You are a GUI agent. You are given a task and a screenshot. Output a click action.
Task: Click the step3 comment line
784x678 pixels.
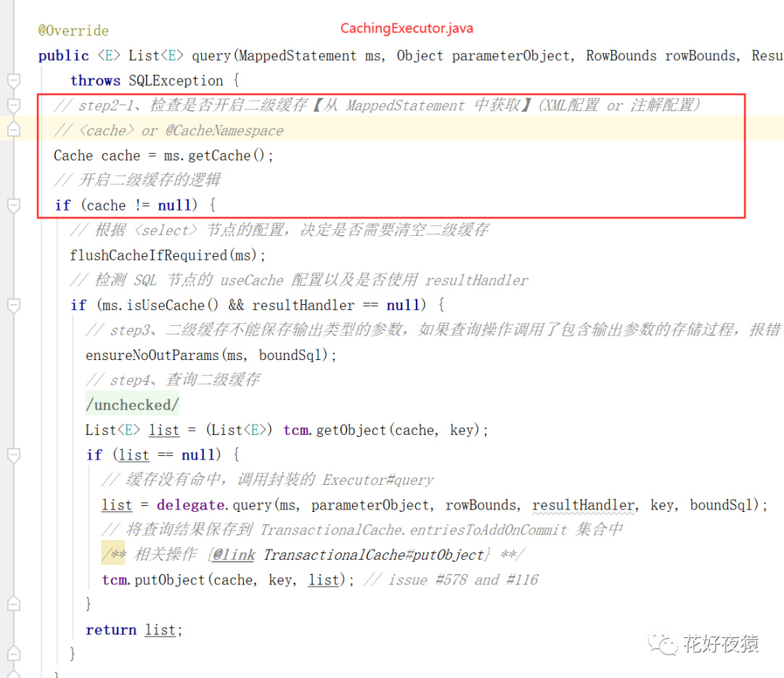(433, 330)
